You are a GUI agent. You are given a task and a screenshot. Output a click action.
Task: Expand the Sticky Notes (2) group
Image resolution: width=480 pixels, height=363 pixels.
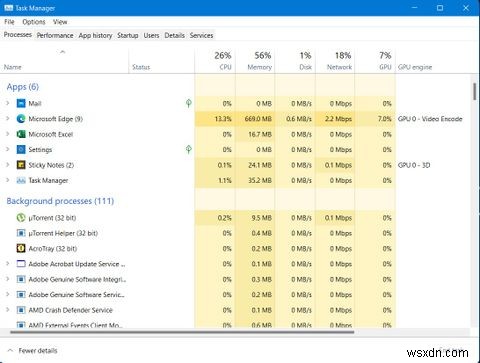tap(8, 165)
